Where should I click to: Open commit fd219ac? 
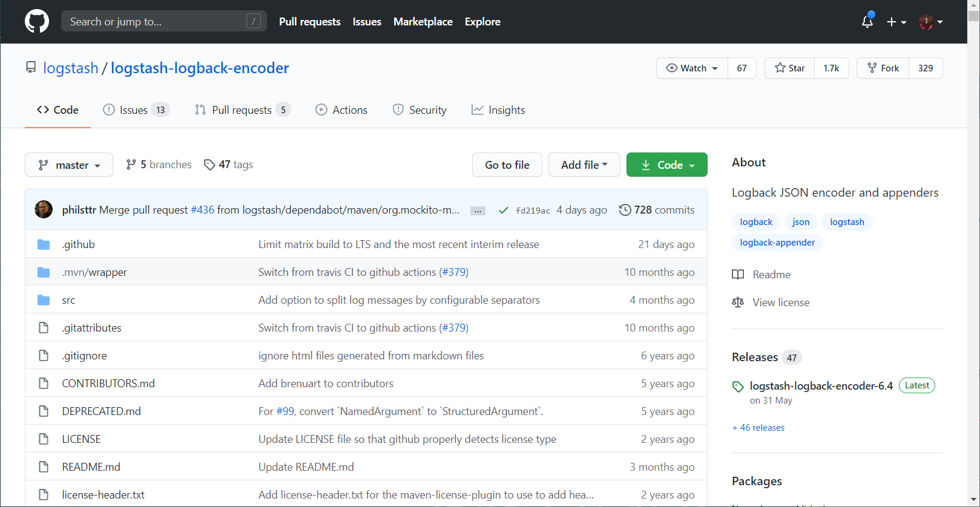[533, 211]
